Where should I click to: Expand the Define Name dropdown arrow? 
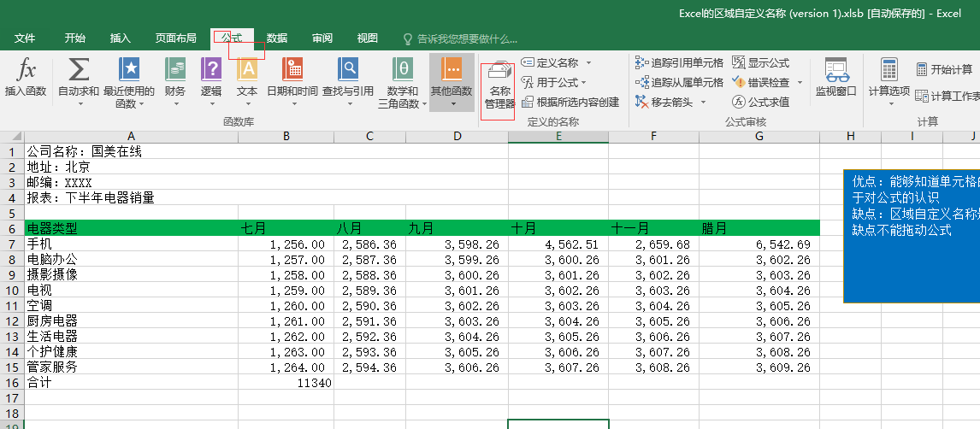click(588, 63)
